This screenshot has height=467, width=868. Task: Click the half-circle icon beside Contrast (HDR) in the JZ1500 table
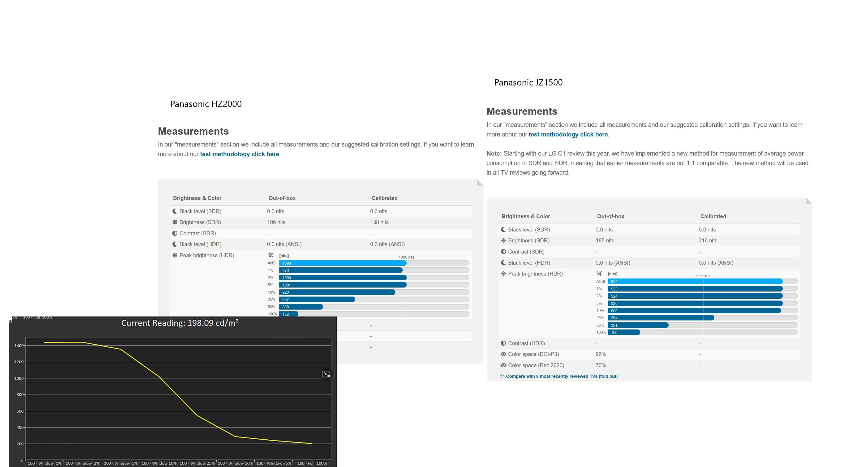pyautogui.click(x=503, y=343)
